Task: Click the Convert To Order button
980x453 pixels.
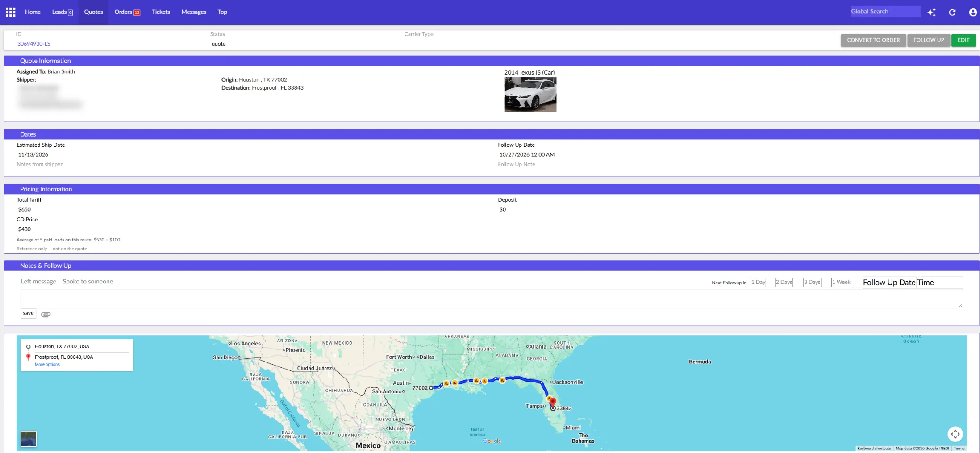Action: point(873,40)
